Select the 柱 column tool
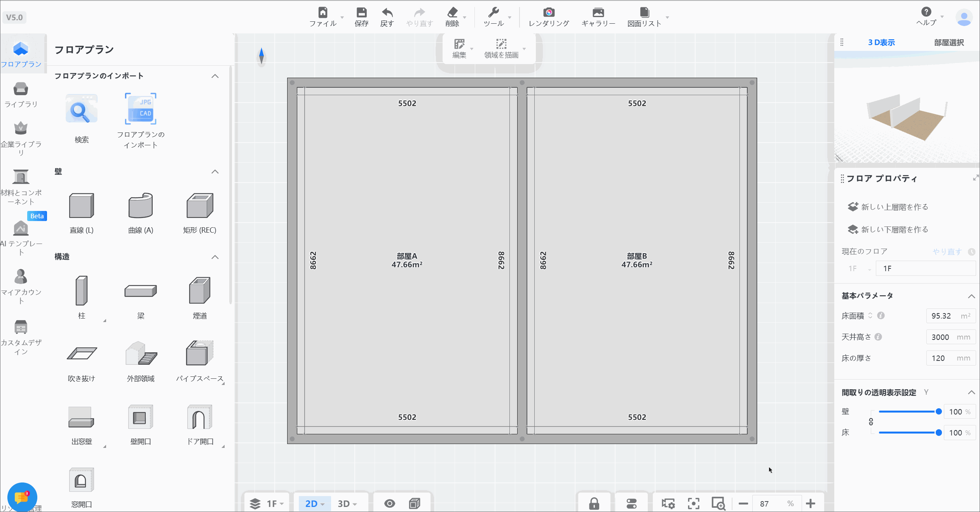Viewport: 980px width, 512px height. 82,291
